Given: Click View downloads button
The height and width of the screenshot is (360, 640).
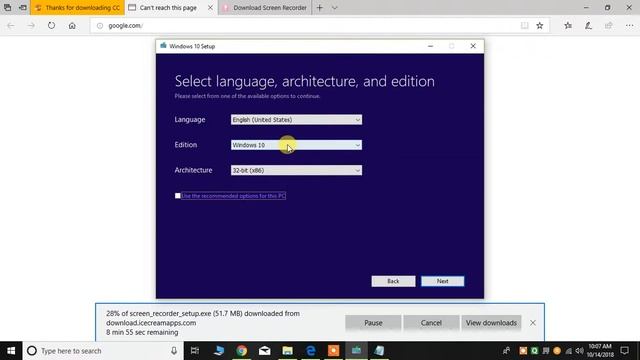Looking at the screenshot, I should pos(491,323).
